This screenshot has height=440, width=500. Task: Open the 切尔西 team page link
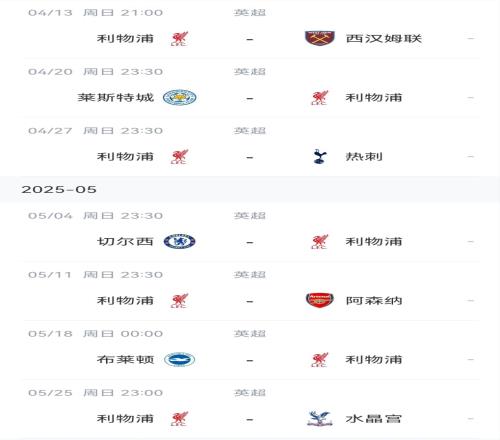125,241
